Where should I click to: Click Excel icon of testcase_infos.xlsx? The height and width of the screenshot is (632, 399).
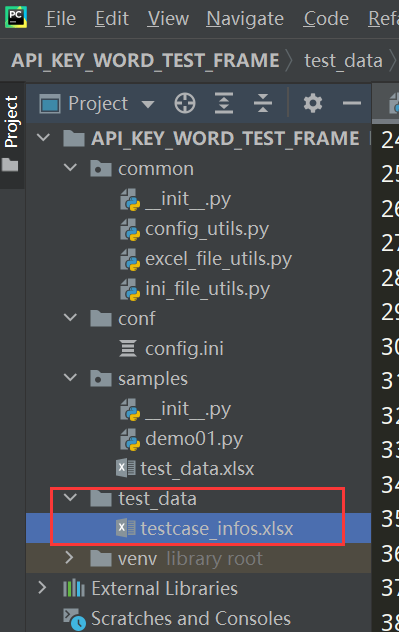pyautogui.click(x=126, y=528)
